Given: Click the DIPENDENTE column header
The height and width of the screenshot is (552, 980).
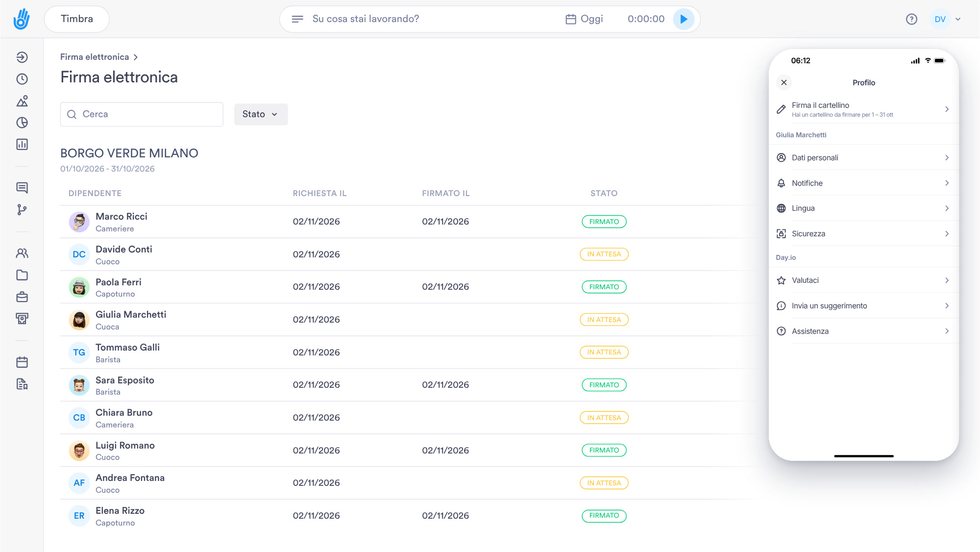Looking at the screenshot, I should pyautogui.click(x=95, y=193).
